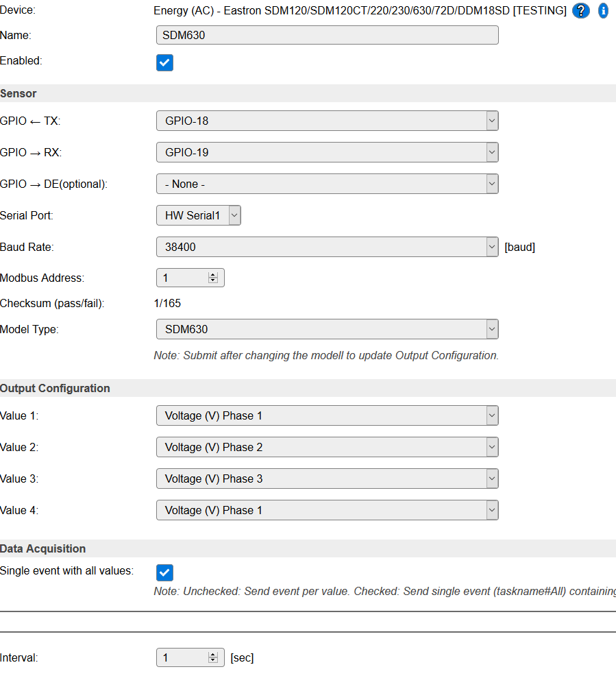Open the Baud Rate dropdown showing 38400
The width and height of the screenshot is (616, 678).
point(328,247)
